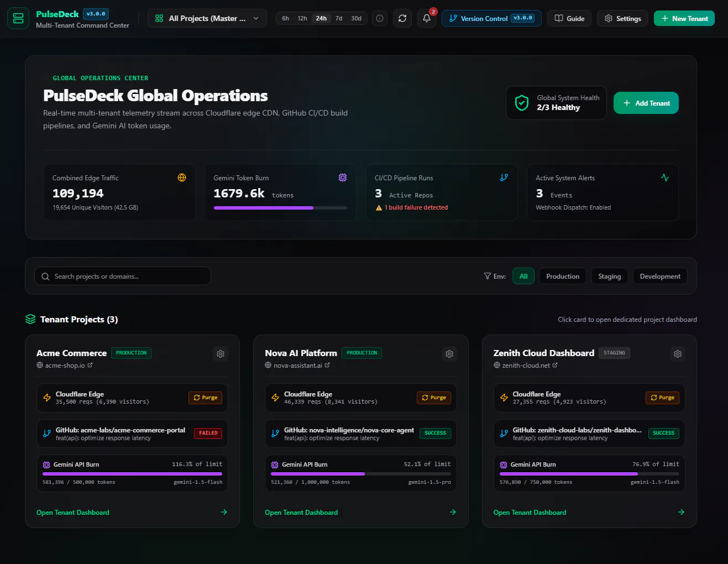Click the search projects or domains field
The height and width of the screenshot is (564, 728).
pyautogui.click(x=123, y=276)
